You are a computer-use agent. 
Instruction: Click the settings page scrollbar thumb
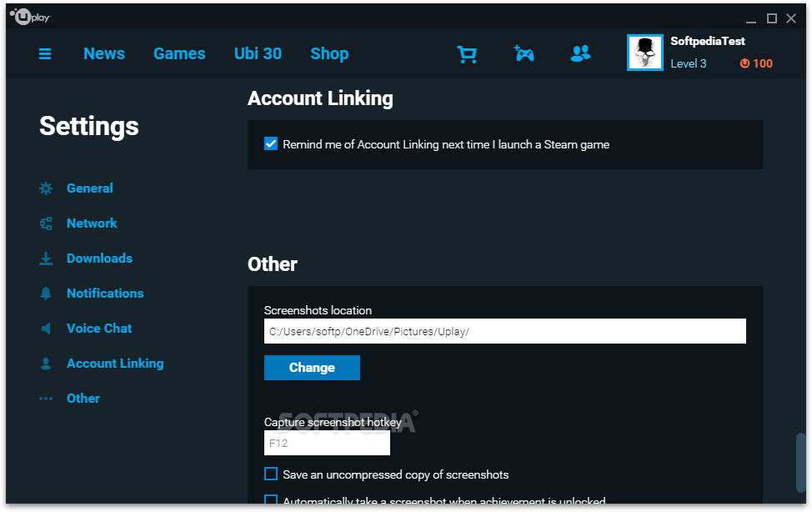800,462
